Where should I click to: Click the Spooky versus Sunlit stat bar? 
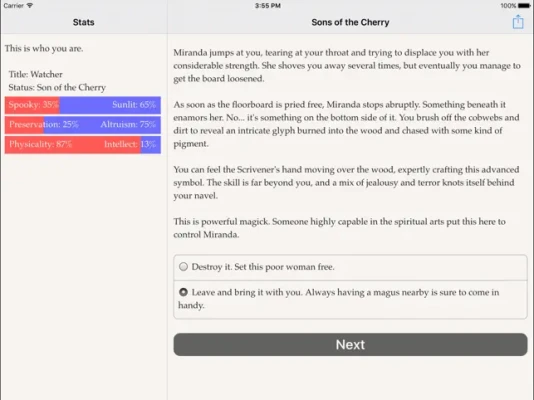point(83,105)
